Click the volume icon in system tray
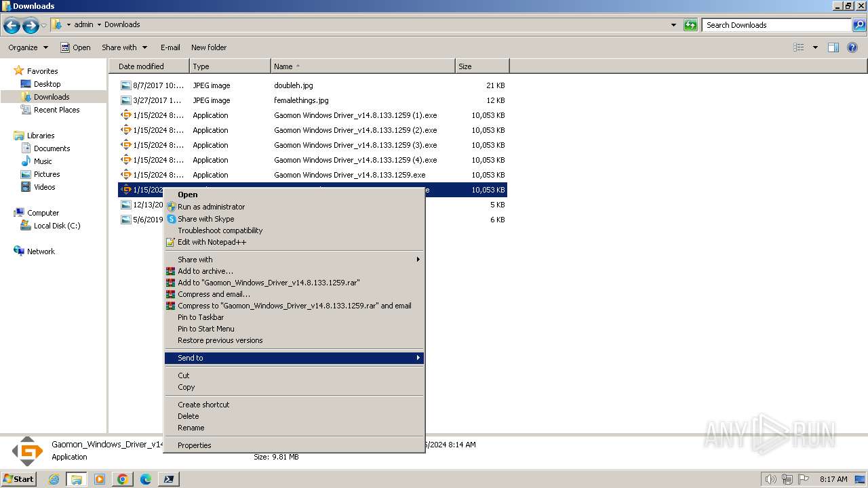 click(x=771, y=479)
